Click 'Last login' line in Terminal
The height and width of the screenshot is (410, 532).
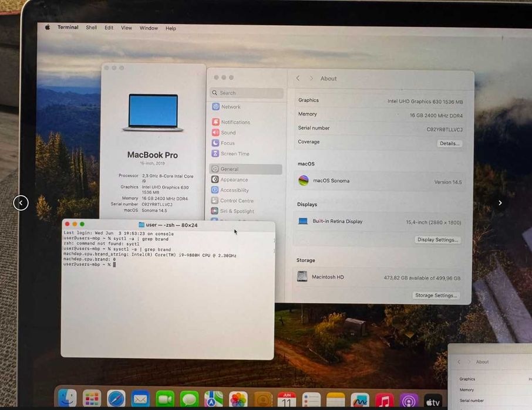119,233
